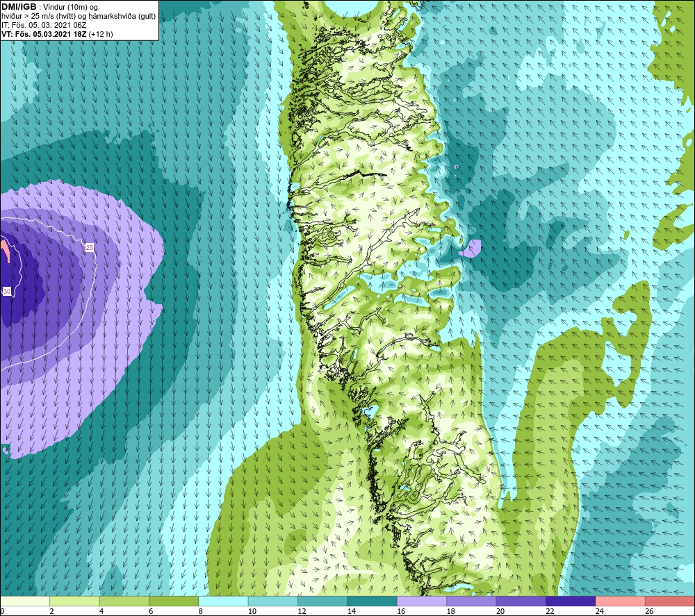The width and height of the screenshot is (695, 616).
Task: Select the light cyan 8–10 m/s legend swatch
Action: pos(223,601)
